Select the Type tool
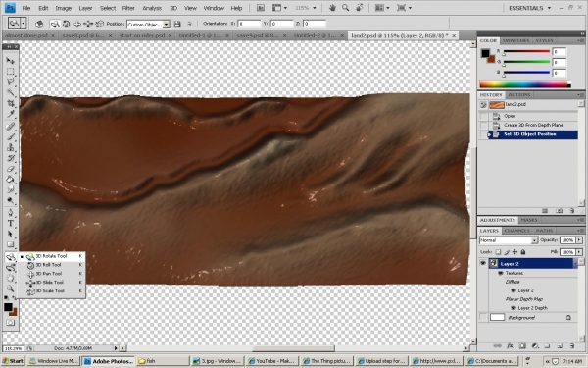This screenshot has width=588, height=368. (x=10, y=224)
